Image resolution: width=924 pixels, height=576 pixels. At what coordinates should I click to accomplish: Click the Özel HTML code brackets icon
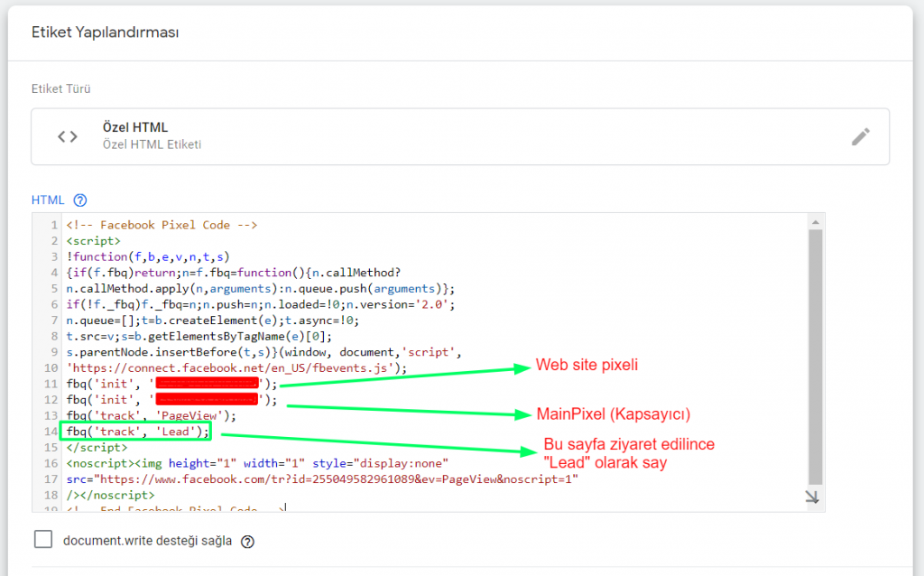67,137
